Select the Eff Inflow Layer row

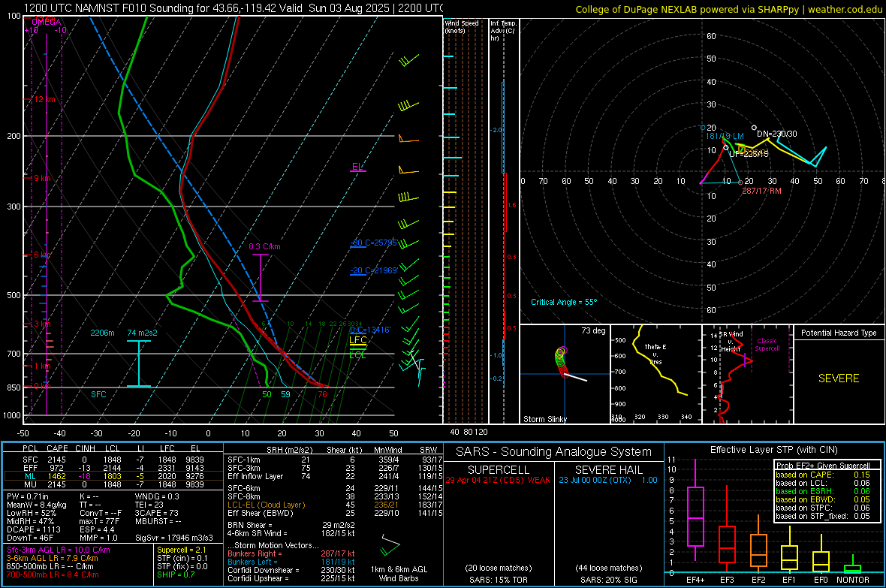click(335, 476)
